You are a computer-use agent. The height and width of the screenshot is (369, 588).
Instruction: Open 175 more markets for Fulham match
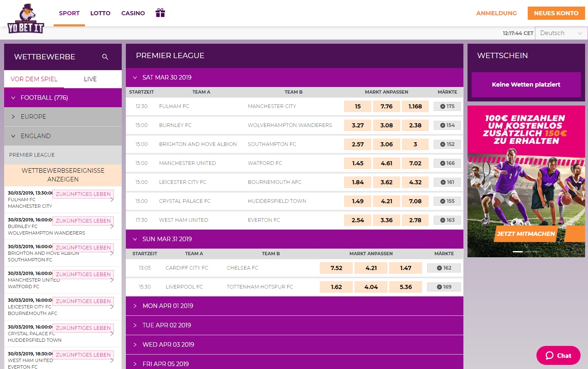coord(447,106)
